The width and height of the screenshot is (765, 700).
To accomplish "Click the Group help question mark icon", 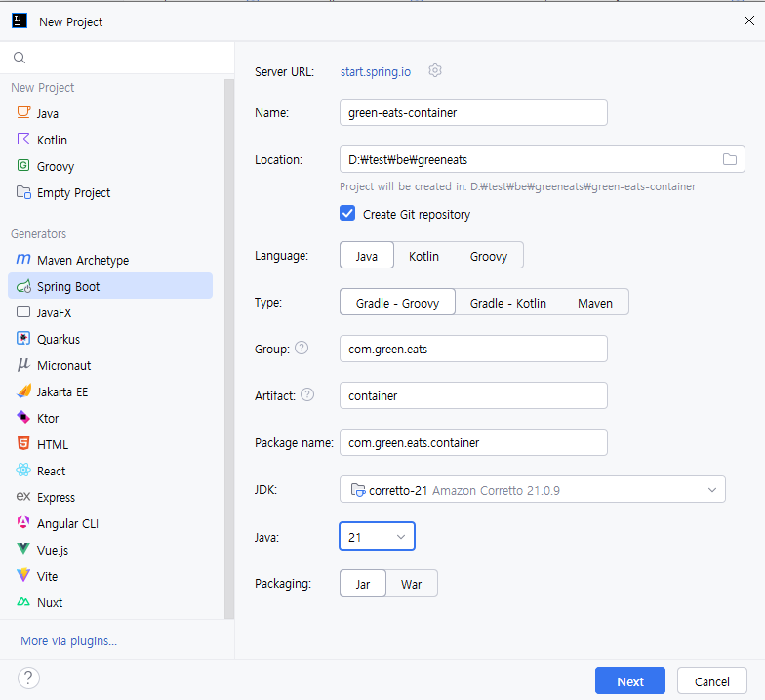I will pos(302,348).
